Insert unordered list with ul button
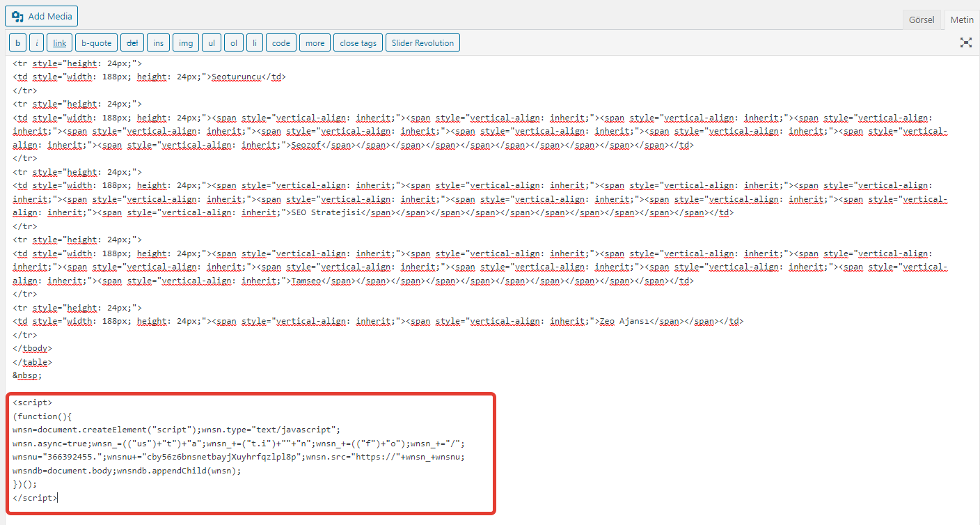Screen dimensions: 980x525 212,43
